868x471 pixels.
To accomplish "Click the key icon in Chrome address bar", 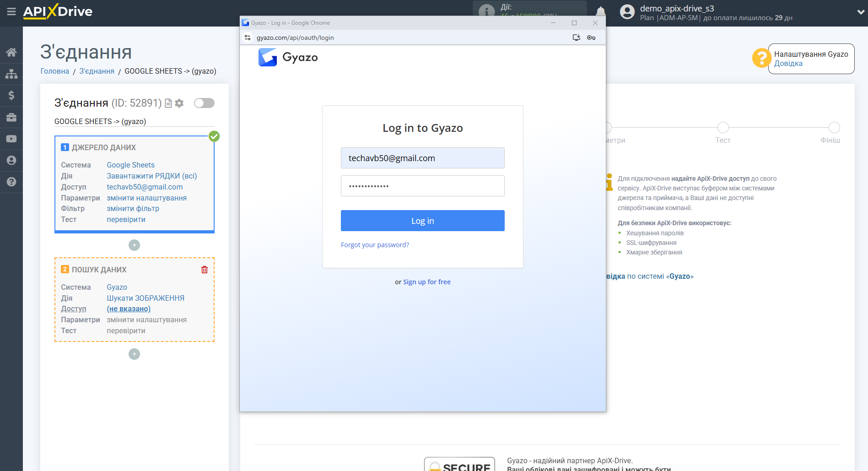I will coord(591,38).
